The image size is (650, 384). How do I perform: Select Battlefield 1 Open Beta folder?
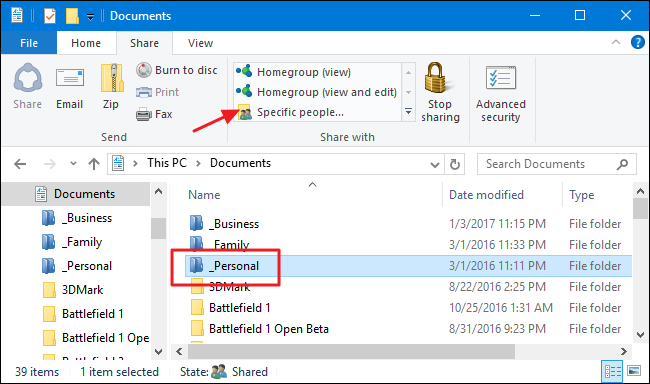(x=260, y=329)
